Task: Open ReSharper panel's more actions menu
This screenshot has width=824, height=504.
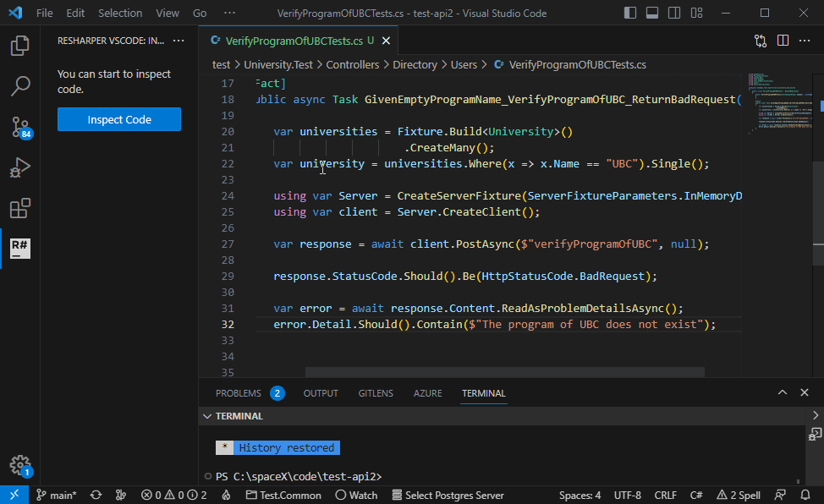Action: 178,41
